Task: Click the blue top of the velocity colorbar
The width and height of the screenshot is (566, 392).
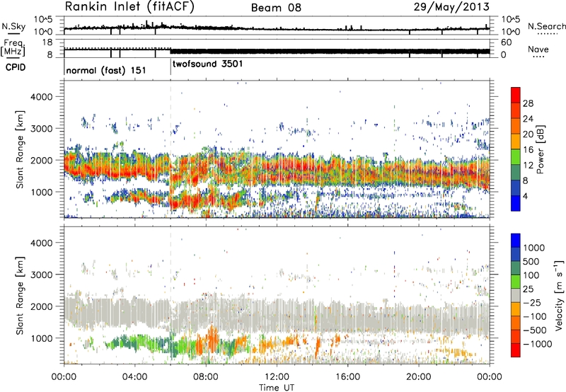Action: coord(516,241)
